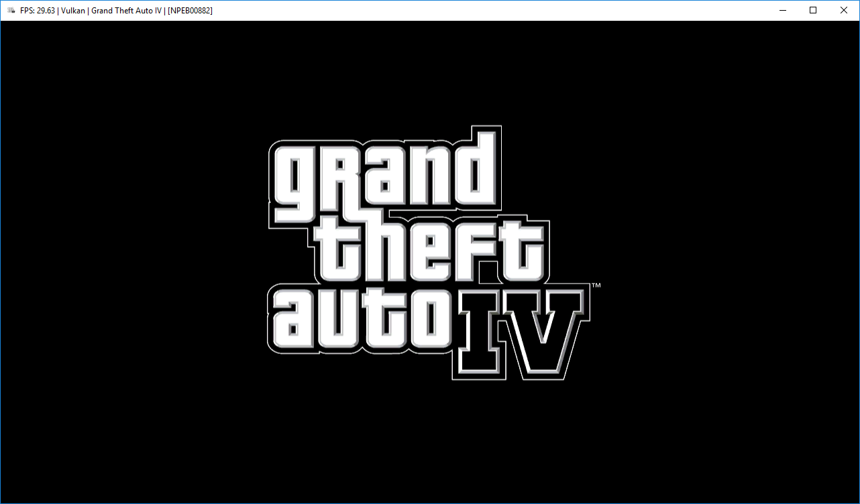This screenshot has height=504, width=860.
Task: Close the Grand Theft Auto IV window
Action: pyautogui.click(x=844, y=10)
